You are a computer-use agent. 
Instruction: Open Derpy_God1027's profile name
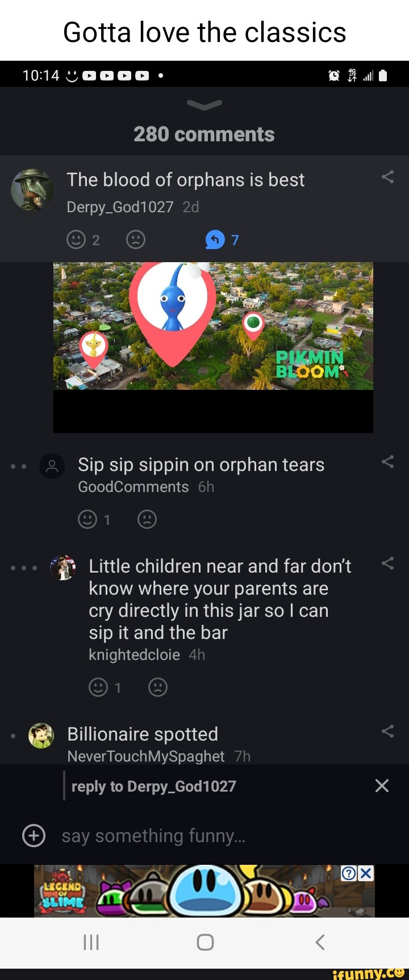tap(120, 207)
